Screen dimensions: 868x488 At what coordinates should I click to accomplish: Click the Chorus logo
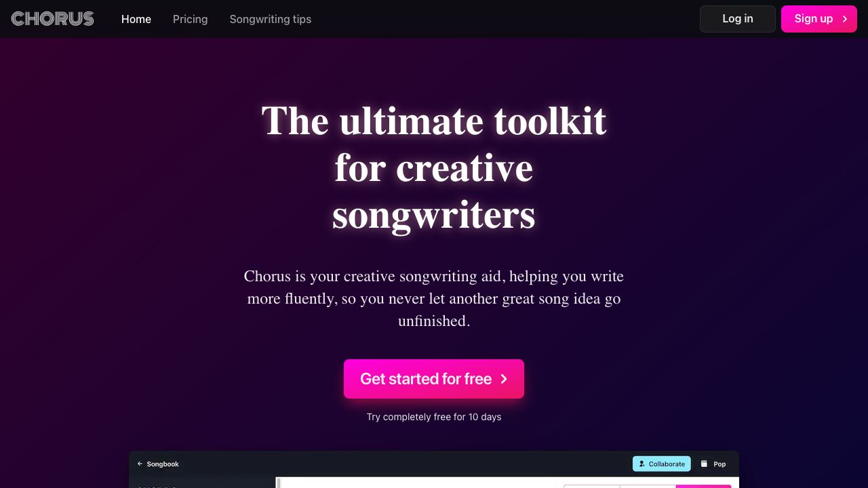click(52, 19)
